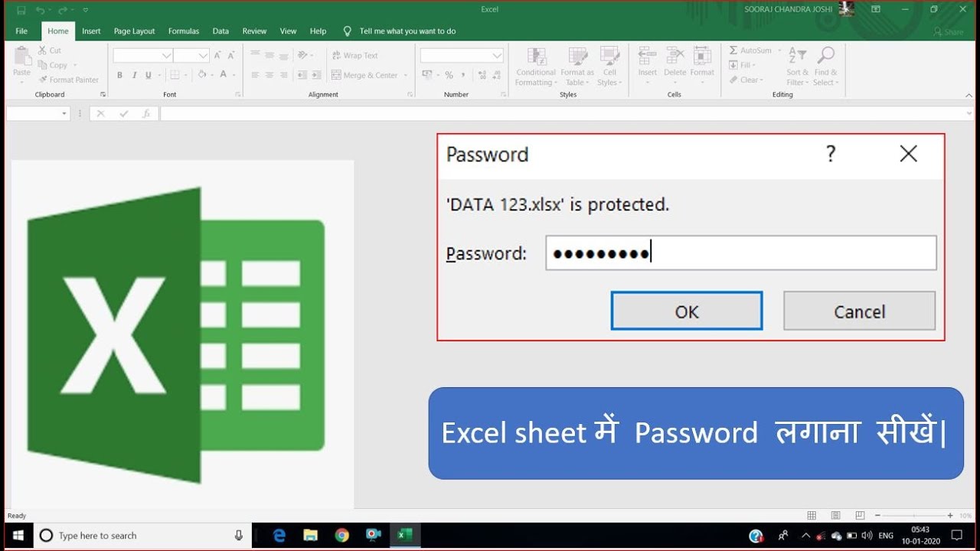The width and height of the screenshot is (980, 551).
Task: Collapse the ribbon with the chevron
Action: click(969, 94)
